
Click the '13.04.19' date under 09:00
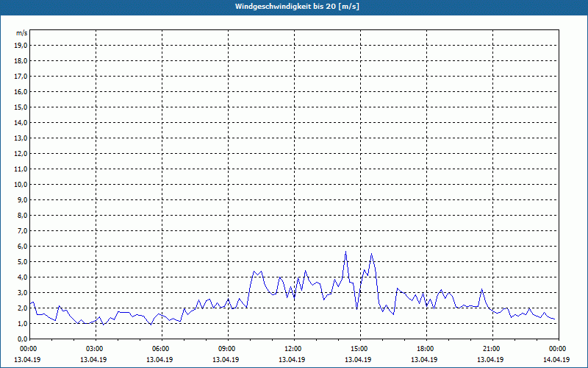click(226, 360)
